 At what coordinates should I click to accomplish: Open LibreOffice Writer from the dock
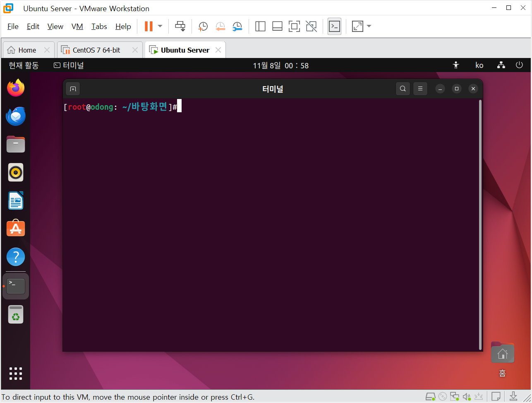pos(16,200)
